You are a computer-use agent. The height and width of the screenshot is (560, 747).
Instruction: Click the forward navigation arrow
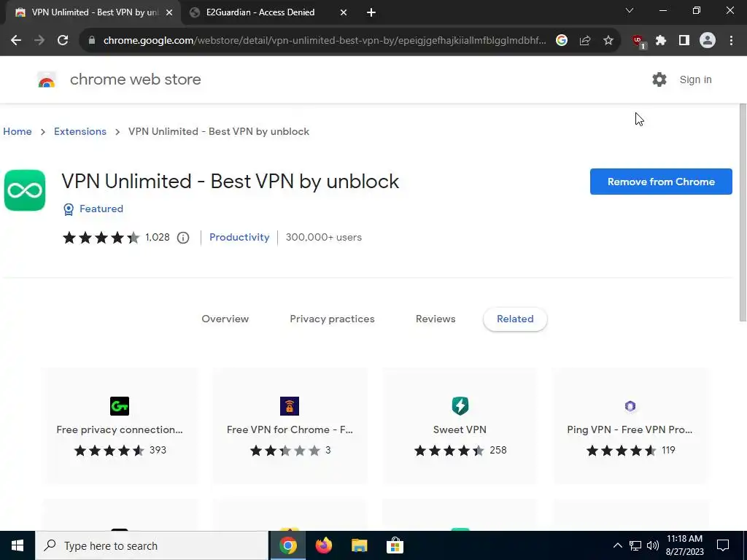[x=39, y=41]
